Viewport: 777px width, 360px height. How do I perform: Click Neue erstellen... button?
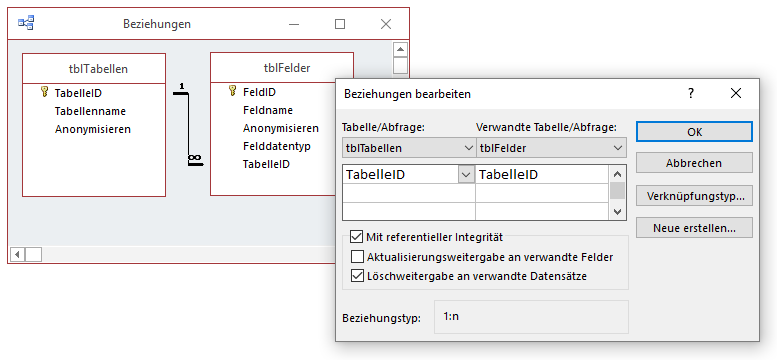point(694,228)
